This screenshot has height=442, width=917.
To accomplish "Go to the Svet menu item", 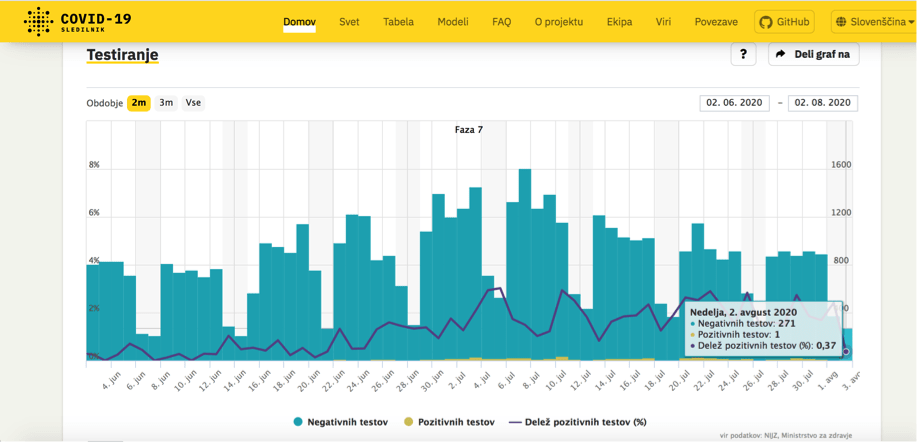I will (349, 22).
